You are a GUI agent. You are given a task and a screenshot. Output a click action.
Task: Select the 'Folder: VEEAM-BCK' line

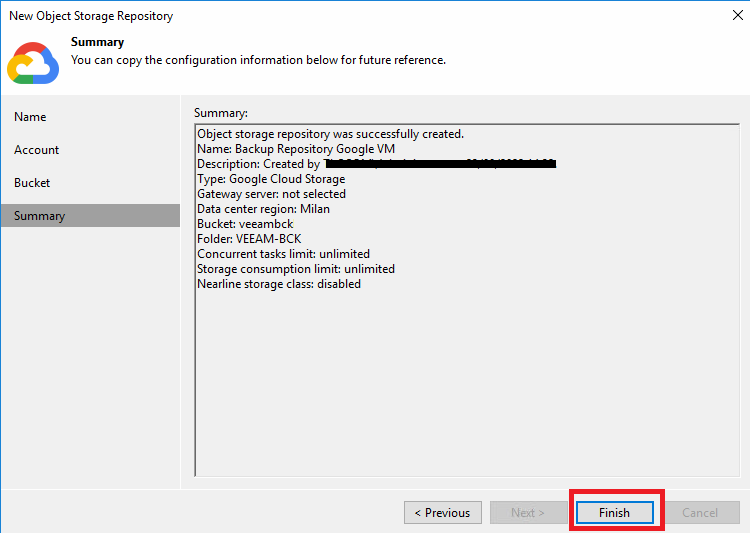[249, 239]
